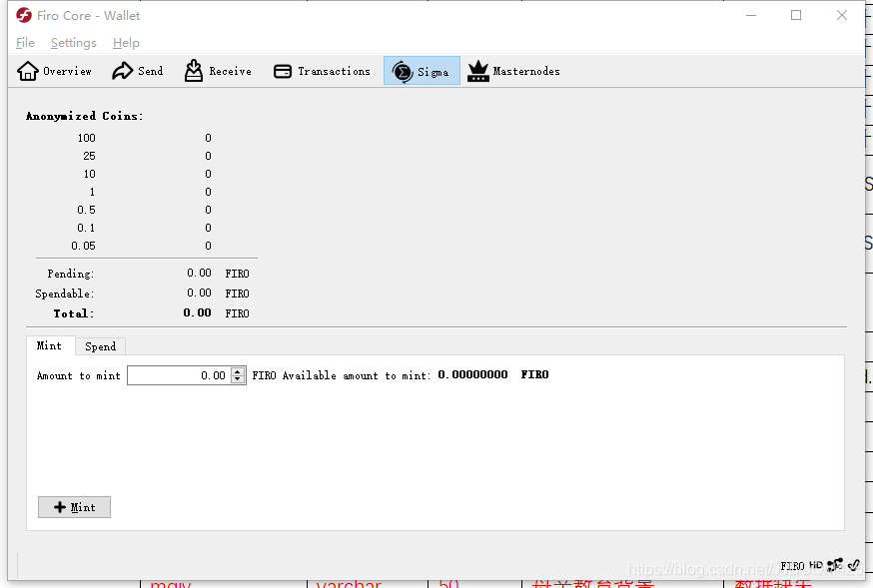Increase amount to mint with up arrow

point(238,371)
